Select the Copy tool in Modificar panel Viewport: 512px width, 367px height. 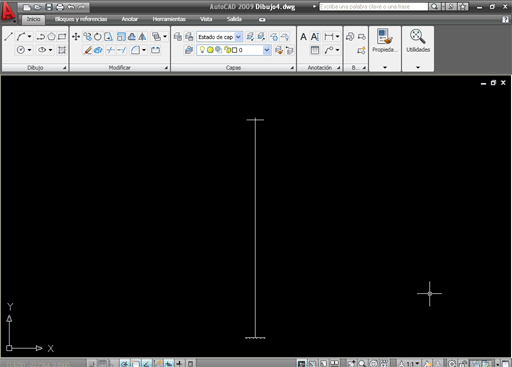click(x=87, y=37)
